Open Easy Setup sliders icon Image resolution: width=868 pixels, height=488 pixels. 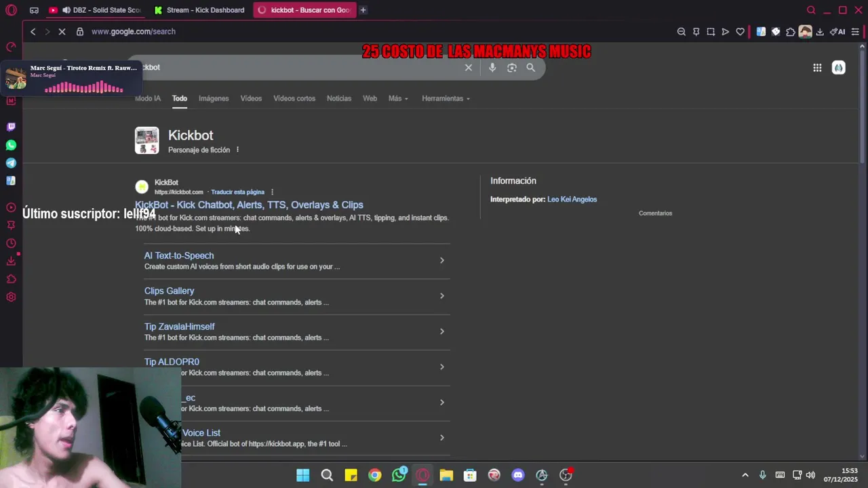click(855, 31)
